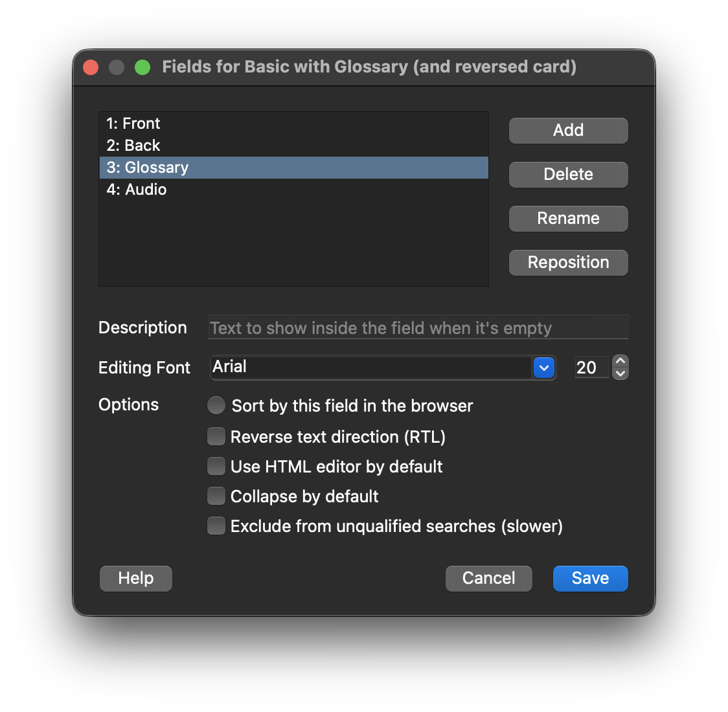
Task: Click into the Description text field
Action: point(418,328)
